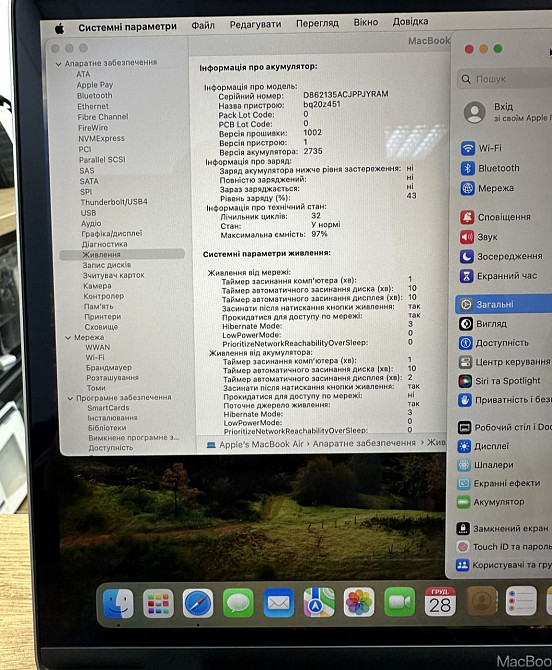This screenshot has height=670, width=552.
Task: Select the Мережа globe icon
Action: coord(467,188)
